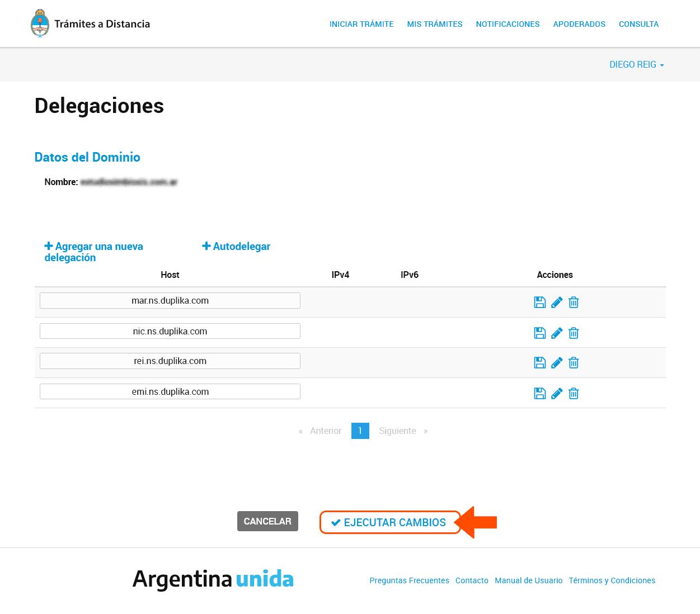700x614 pixels.
Task: Open the NOTIFICACIONES menu item
Action: tap(508, 24)
